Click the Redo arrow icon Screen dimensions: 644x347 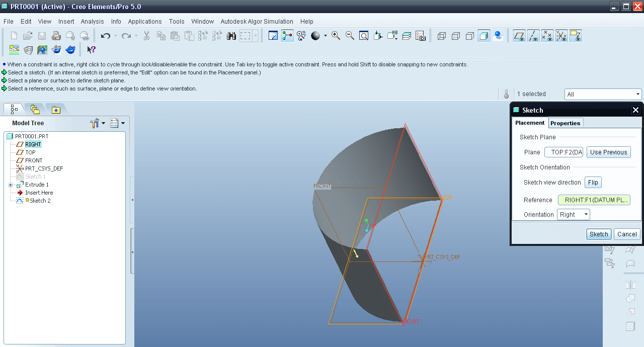126,36
